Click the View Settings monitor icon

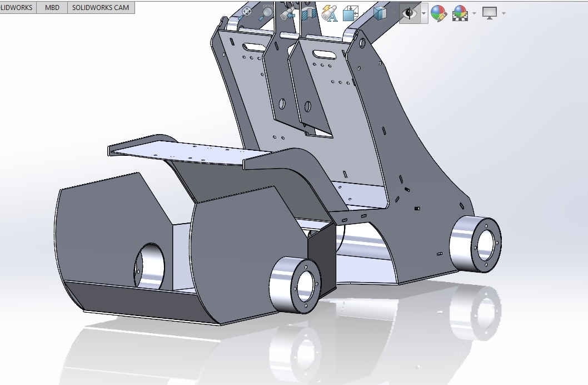[x=490, y=13]
